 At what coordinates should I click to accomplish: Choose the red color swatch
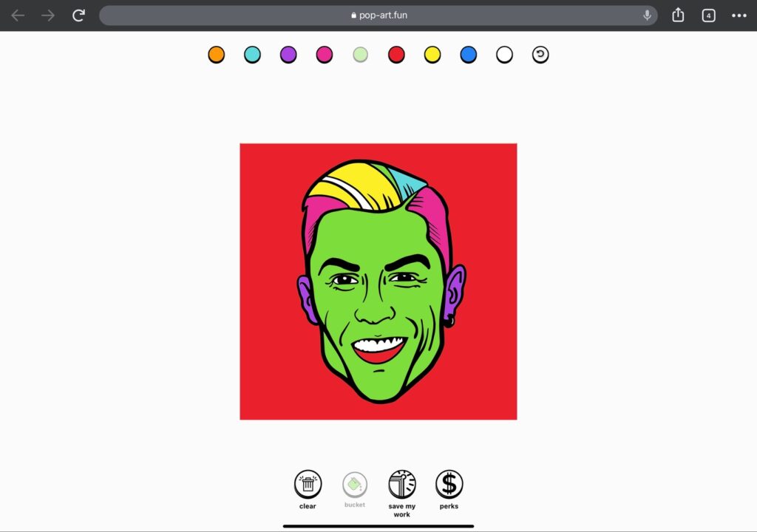pyautogui.click(x=396, y=55)
